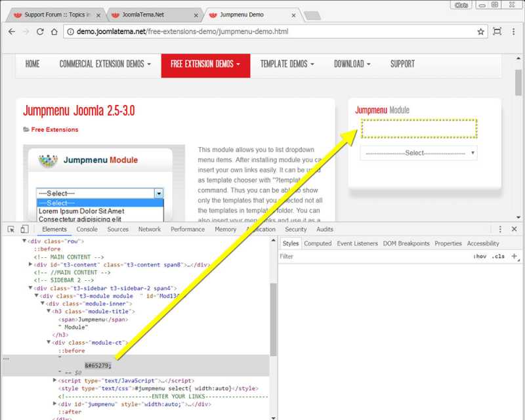Viewport: 525px width, 420px height.
Task: Select the style type text/css node
Action: tap(158, 388)
